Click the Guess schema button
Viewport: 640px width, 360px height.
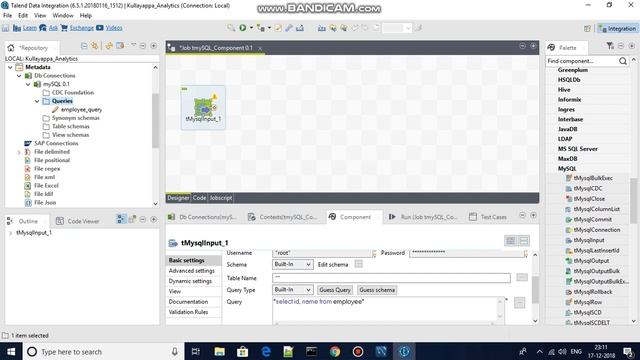(377, 290)
